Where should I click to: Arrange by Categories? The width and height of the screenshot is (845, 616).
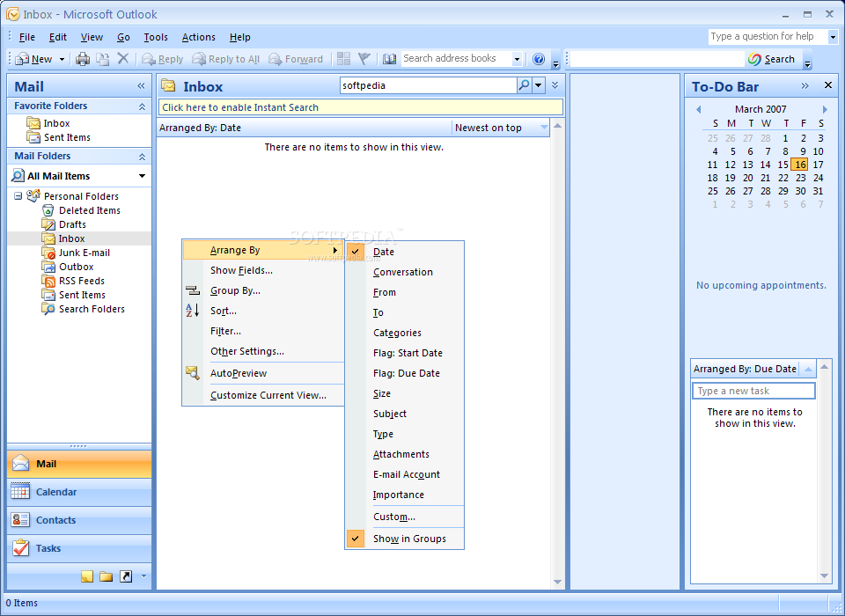[404, 333]
